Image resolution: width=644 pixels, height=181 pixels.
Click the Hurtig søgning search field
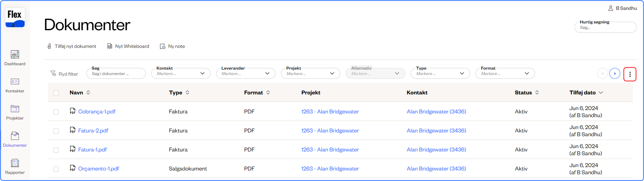coord(605,28)
